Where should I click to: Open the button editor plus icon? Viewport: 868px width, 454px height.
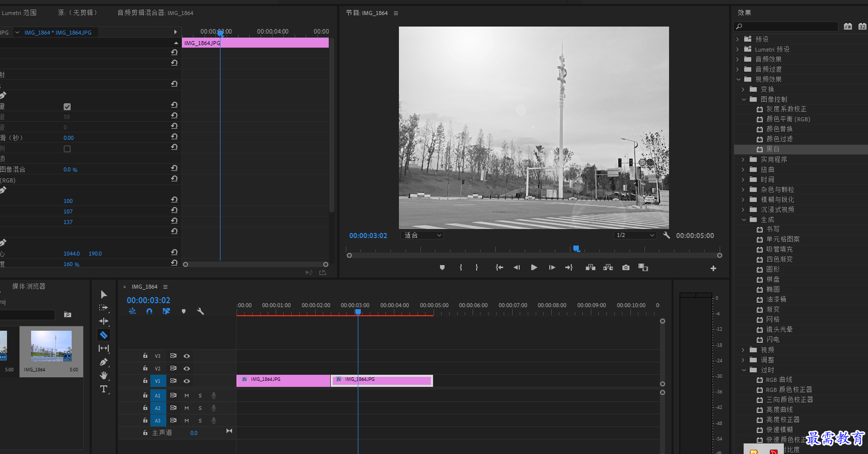[713, 268]
